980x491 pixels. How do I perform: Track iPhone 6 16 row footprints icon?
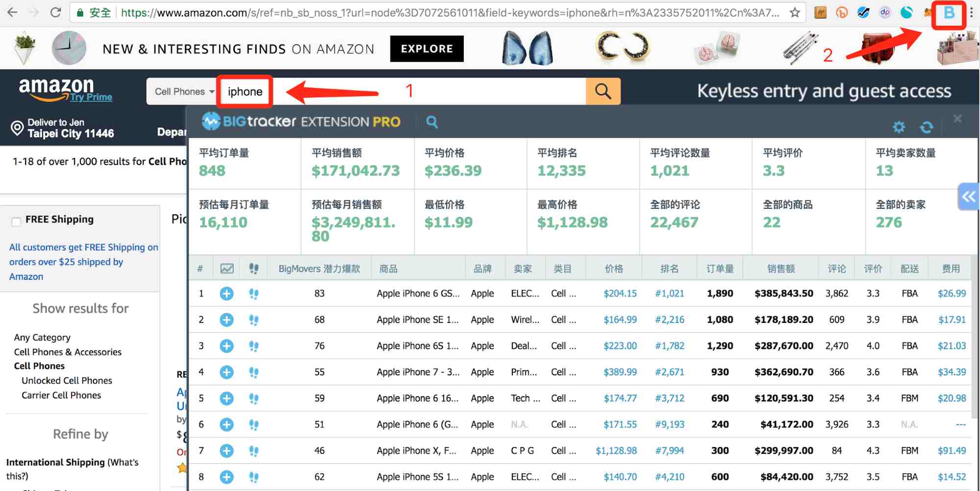253,398
